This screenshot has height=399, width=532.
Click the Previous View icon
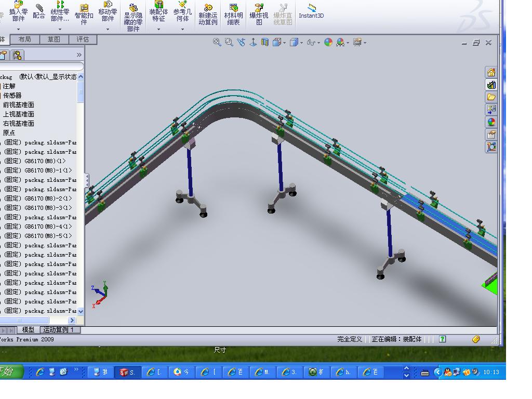(x=241, y=43)
